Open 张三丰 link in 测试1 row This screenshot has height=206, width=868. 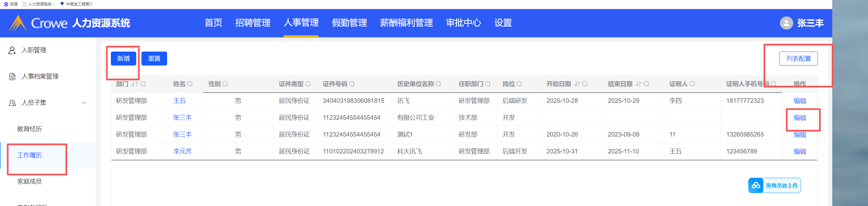coord(182,134)
